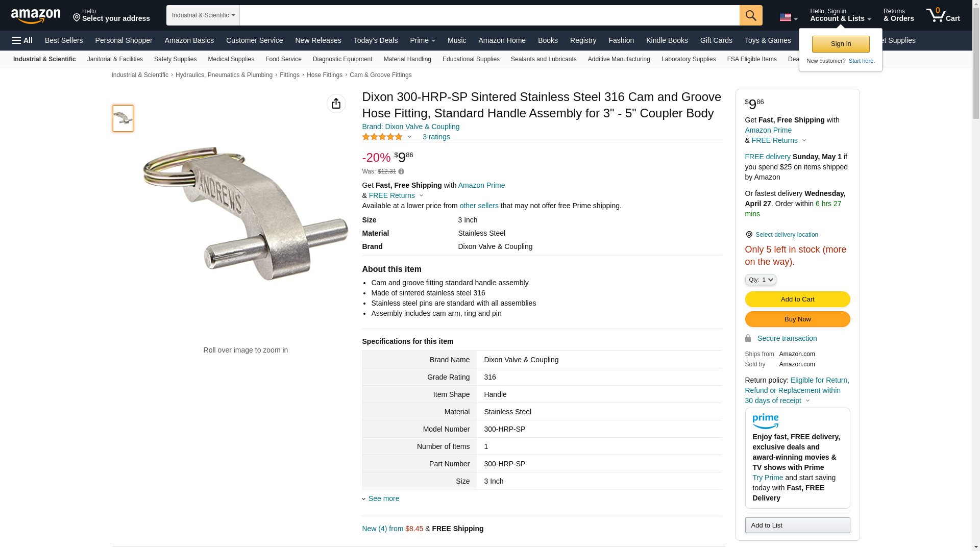Open the Industrial & Scientific search category dropdown
The height and width of the screenshot is (551, 980).
pos(203,15)
